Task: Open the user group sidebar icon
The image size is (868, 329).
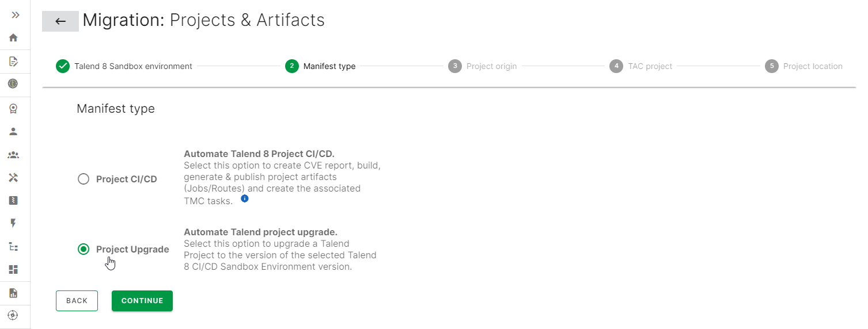Action: pyautogui.click(x=13, y=155)
